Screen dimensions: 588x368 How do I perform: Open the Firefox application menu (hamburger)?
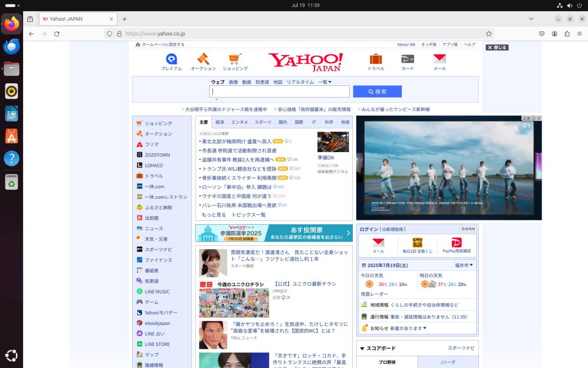pyautogui.click(x=580, y=34)
